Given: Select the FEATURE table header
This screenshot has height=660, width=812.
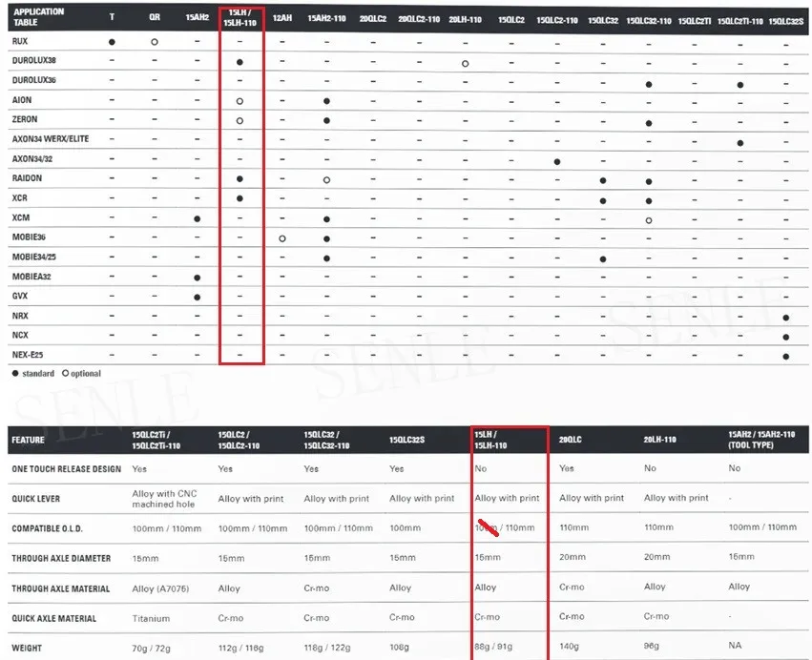Looking at the screenshot, I should [28, 440].
